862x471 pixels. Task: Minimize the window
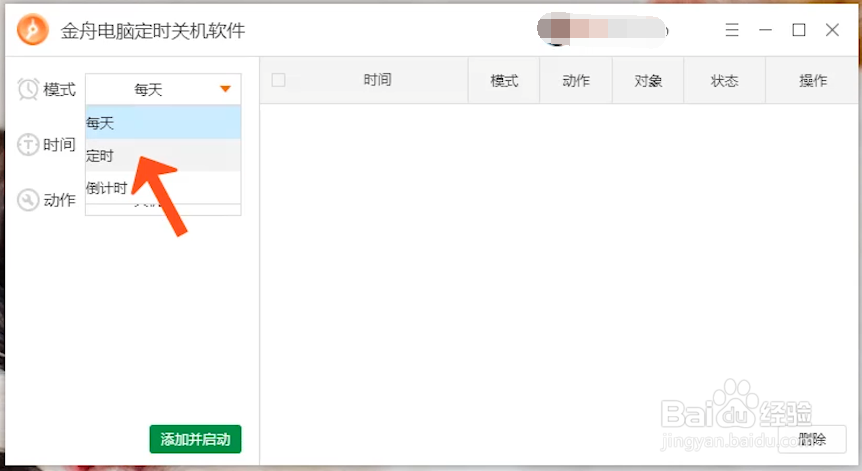[765, 30]
